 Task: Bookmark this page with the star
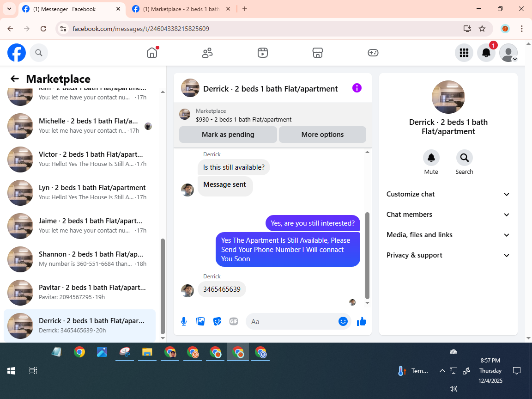click(482, 29)
